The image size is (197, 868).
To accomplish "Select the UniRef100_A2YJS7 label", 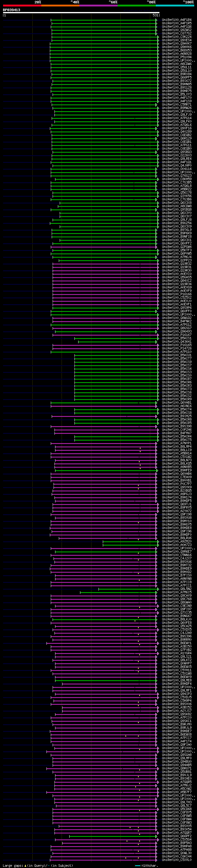I will pos(177,711).
